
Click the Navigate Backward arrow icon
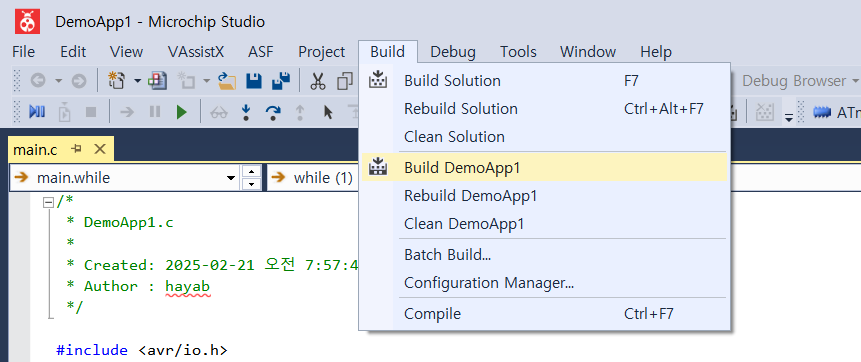pos(37,81)
